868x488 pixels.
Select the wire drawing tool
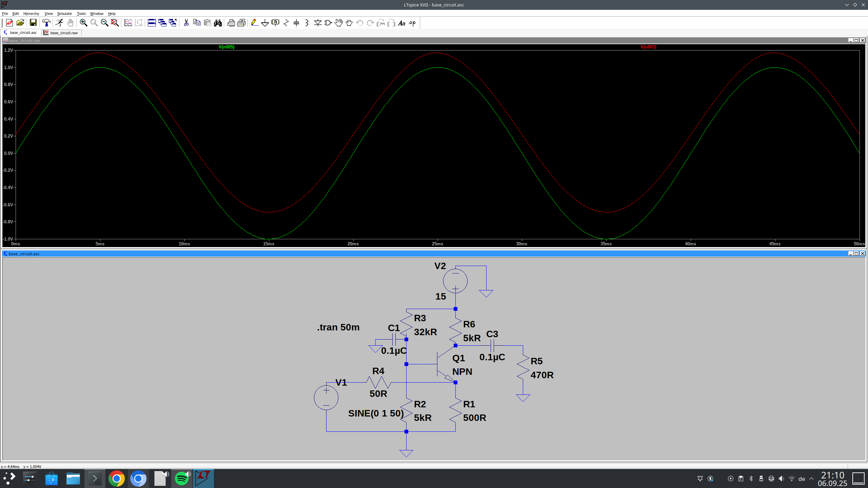255,23
